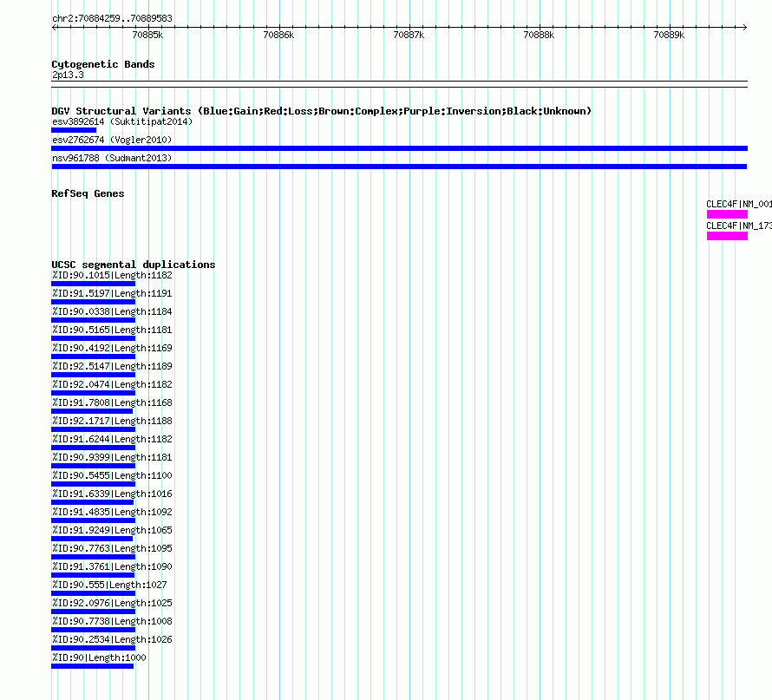The image size is (772, 700).
Task: Click the ruler's left arrowhead
Action: 54,28
